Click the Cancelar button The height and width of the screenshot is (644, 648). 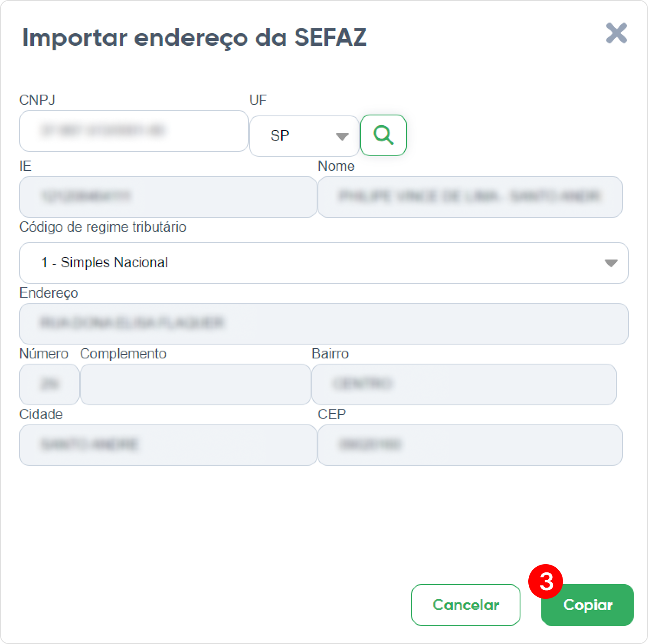click(465, 605)
